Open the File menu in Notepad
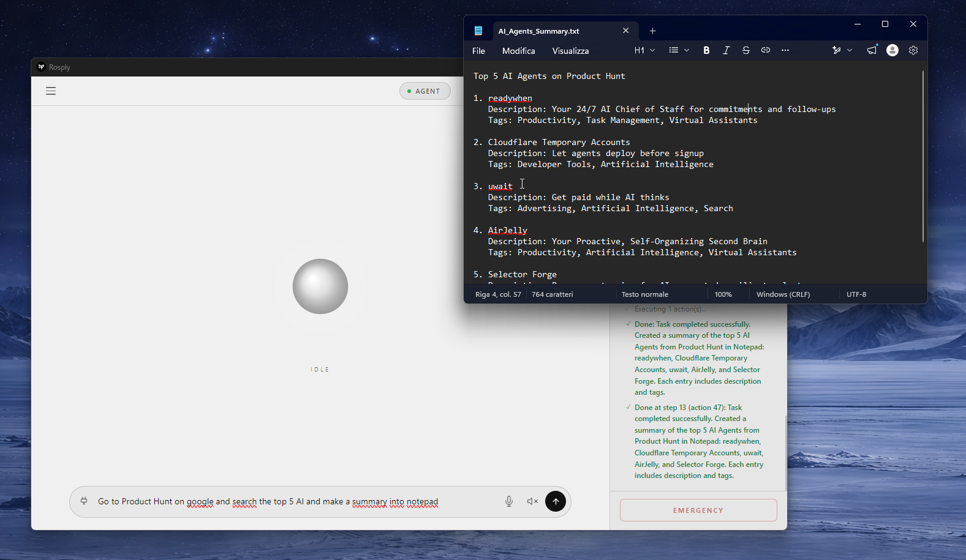This screenshot has height=560, width=966. 479,51
